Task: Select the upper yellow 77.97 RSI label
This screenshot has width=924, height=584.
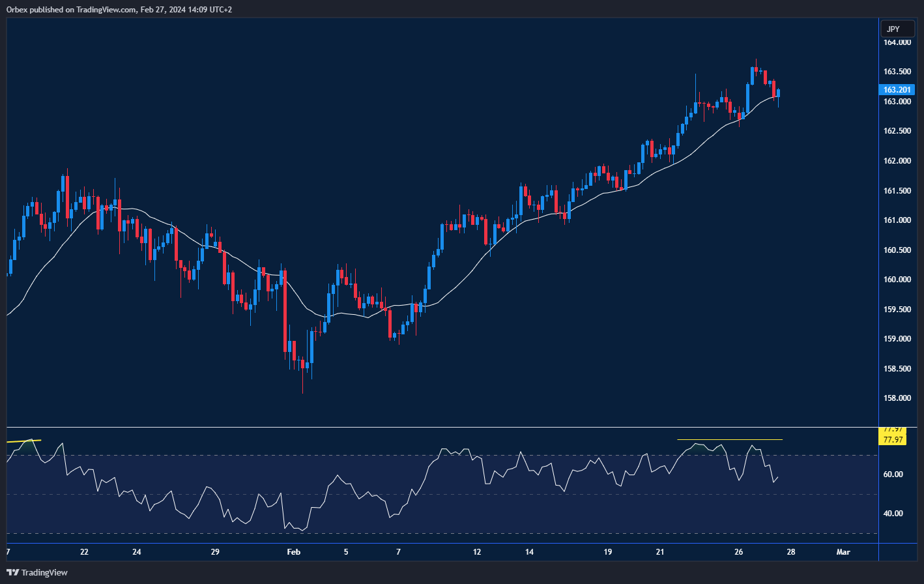Action: tap(893, 430)
